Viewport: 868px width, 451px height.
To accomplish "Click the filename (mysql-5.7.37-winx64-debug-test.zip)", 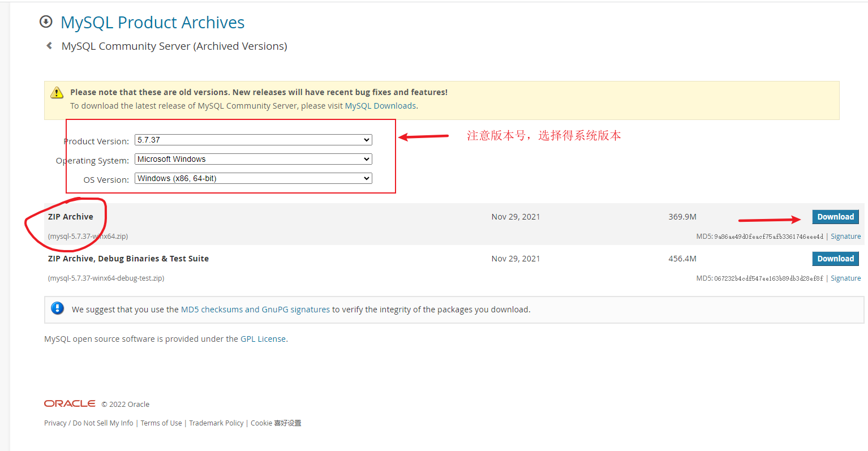I will coord(106,278).
